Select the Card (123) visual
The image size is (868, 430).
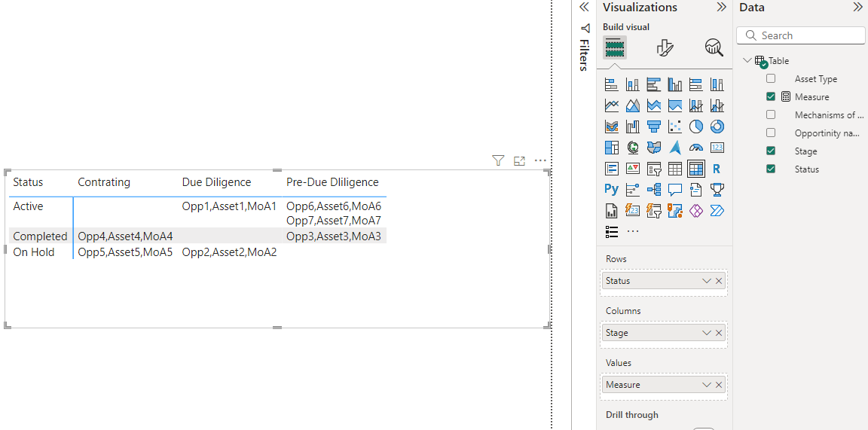[717, 148]
